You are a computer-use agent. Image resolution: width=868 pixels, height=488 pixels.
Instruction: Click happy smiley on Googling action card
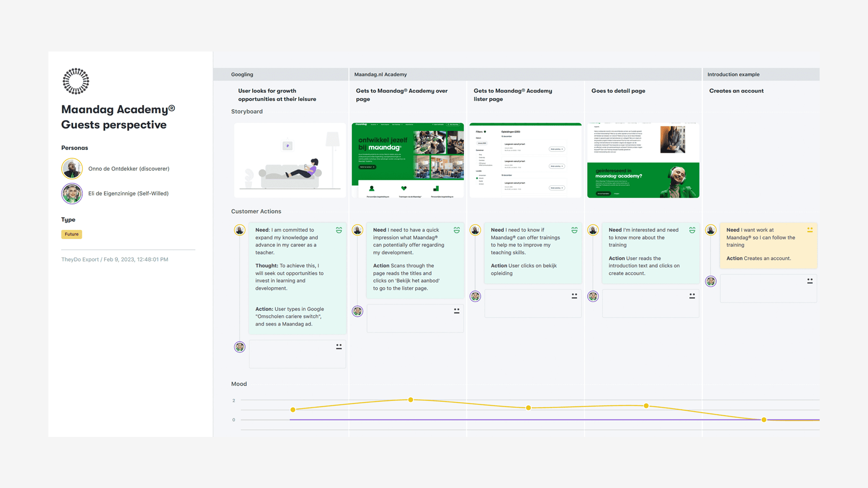(339, 230)
